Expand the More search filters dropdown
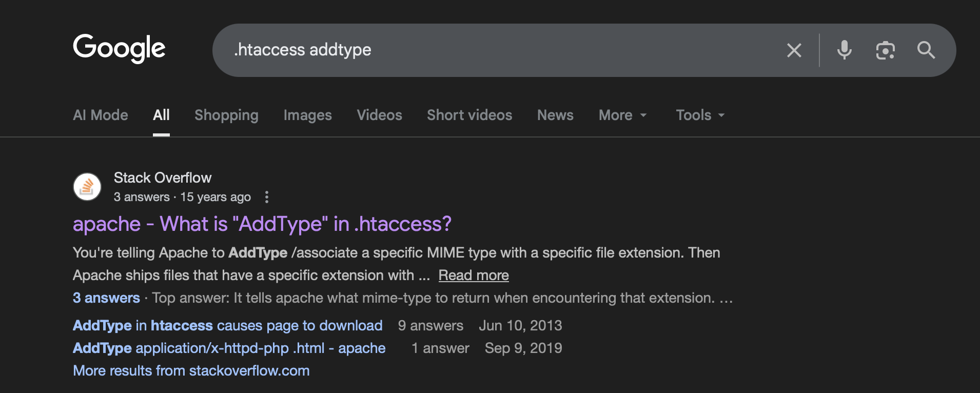Viewport: 980px width, 393px height. tap(622, 115)
